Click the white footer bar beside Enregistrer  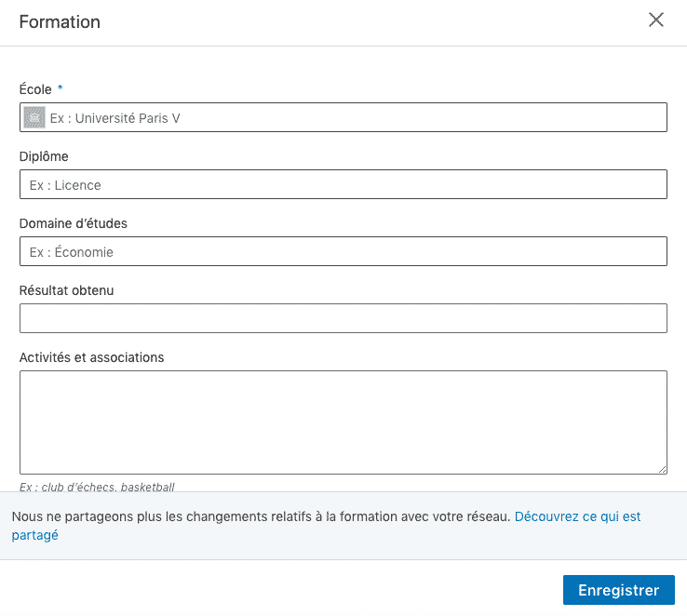coord(279,590)
